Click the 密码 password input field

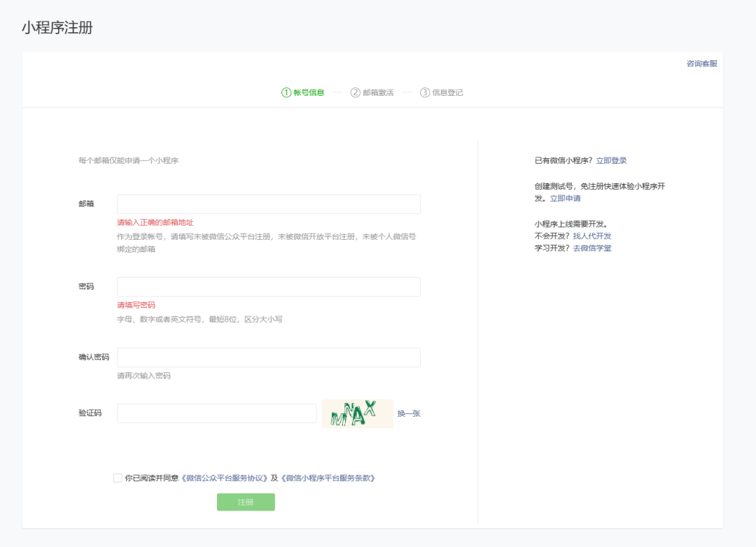[269, 286]
